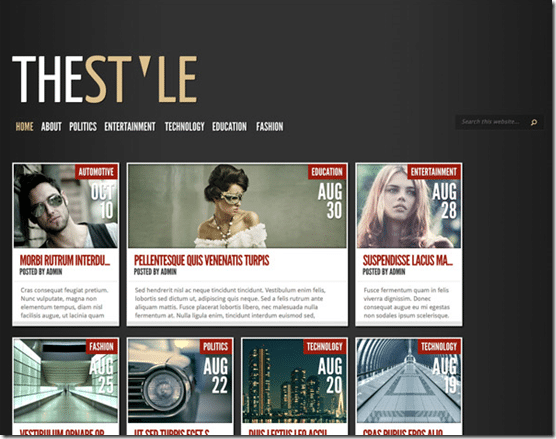Click the AUG 19 date overlay

[445, 376]
